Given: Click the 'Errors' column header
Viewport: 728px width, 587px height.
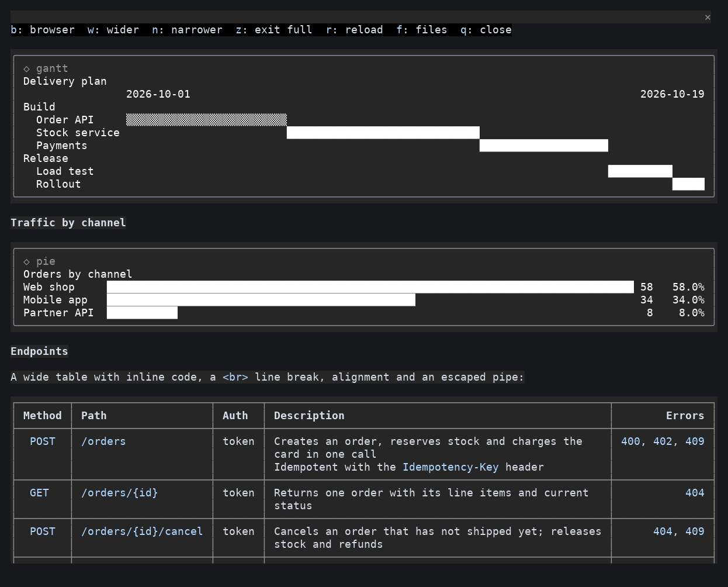Looking at the screenshot, I should 685,416.
